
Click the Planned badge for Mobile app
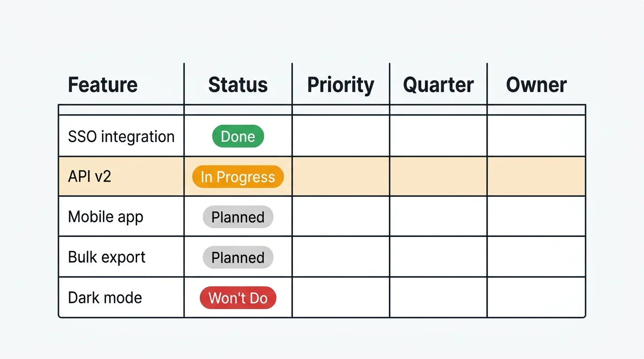pos(238,217)
